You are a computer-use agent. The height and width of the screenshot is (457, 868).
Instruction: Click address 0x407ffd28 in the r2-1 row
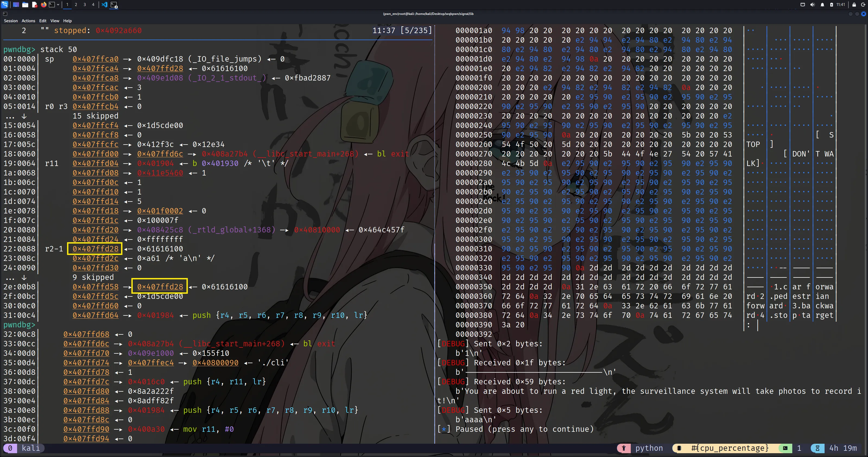pyautogui.click(x=95, y=249)
